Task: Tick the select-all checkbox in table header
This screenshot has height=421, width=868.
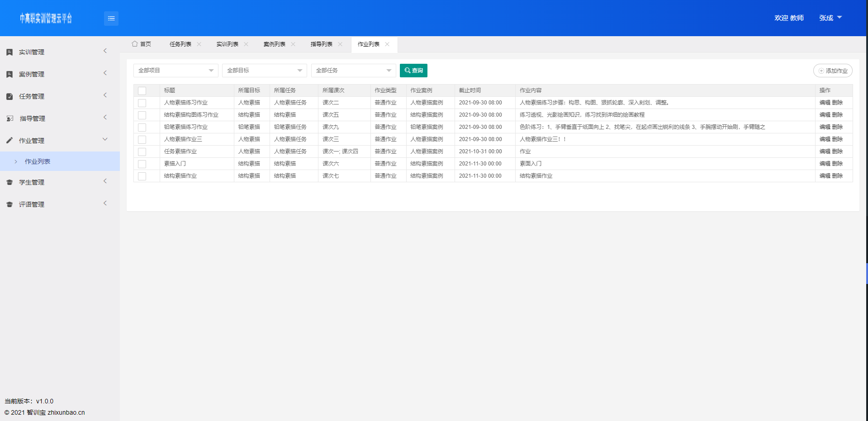Action: point(142,91)
